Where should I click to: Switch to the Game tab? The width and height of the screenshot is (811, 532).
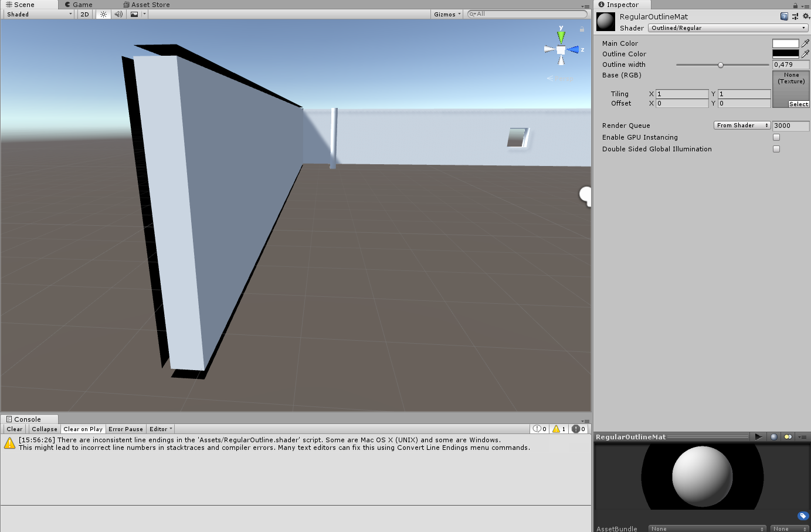79,5
